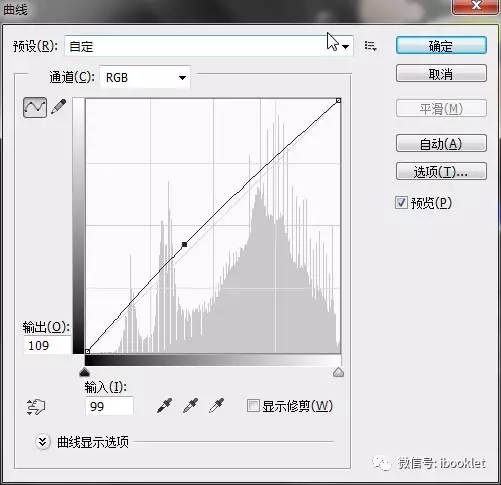Viewport: 501px width, 485px height.
Task: Click the white point input slider
Action: point(338,372)
